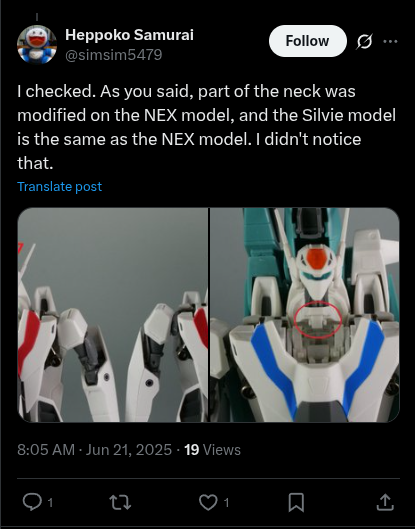This screenshot has height=529, width=415.
Task: Click the share upload icon
Action: pyautogui.click(x=385, y=502)
